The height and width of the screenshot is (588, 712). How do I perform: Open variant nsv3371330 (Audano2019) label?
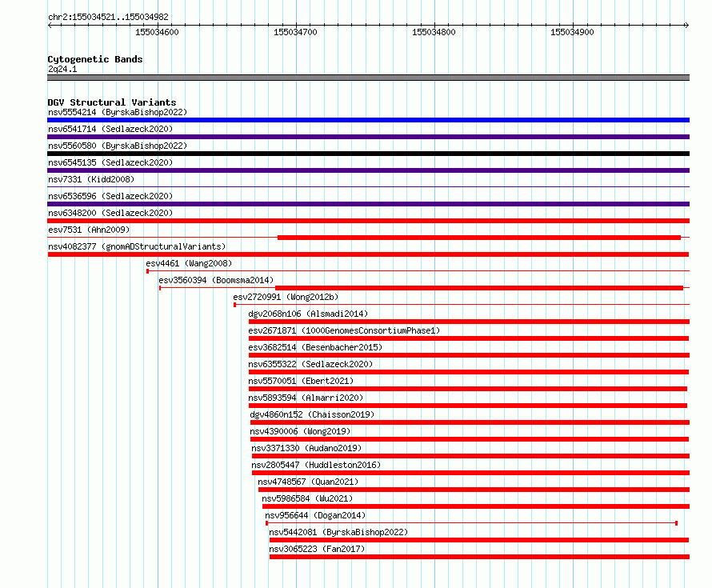[x=307, y=448]
